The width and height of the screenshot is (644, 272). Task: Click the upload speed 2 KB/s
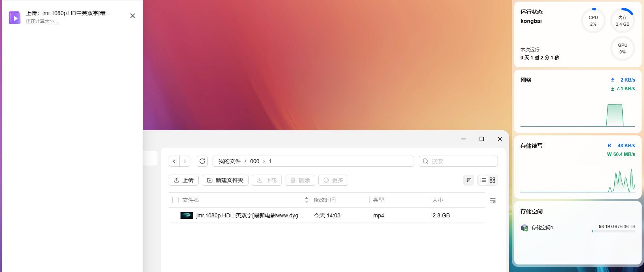(623, 80)
